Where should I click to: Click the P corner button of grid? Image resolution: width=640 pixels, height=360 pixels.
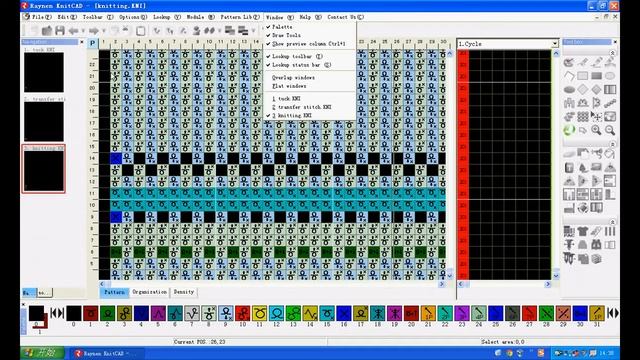coord(93,43)
